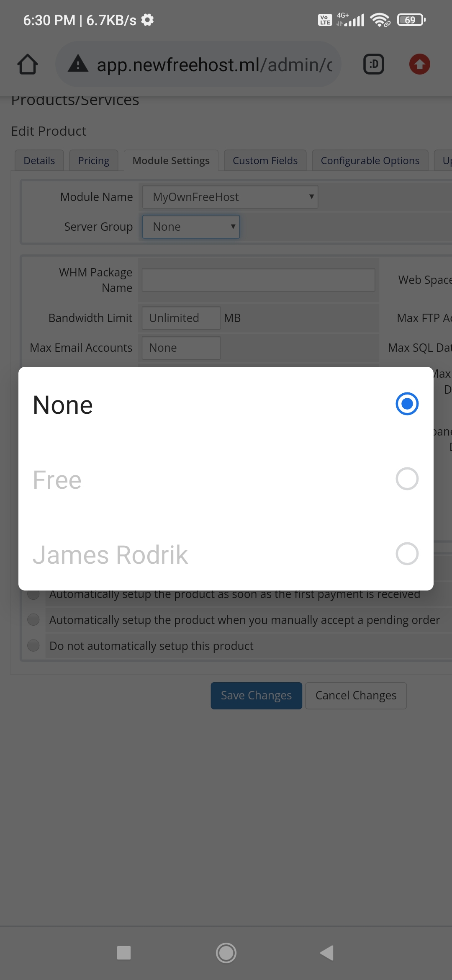The height and width of the screenshot is (980, 452).
Task: Click the Save Changes button
Action: click(x=256, y=695)
